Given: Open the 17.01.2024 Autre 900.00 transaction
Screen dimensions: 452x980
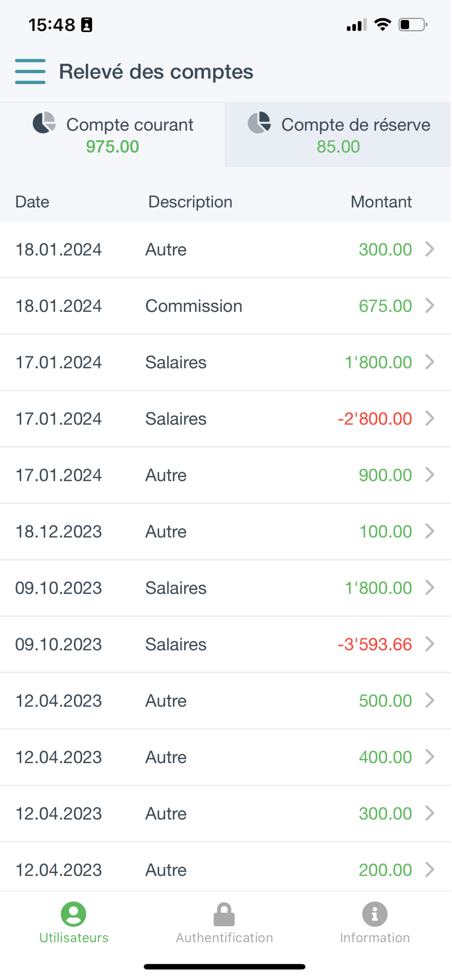Looking at the screenshot, I should (225, 475).
